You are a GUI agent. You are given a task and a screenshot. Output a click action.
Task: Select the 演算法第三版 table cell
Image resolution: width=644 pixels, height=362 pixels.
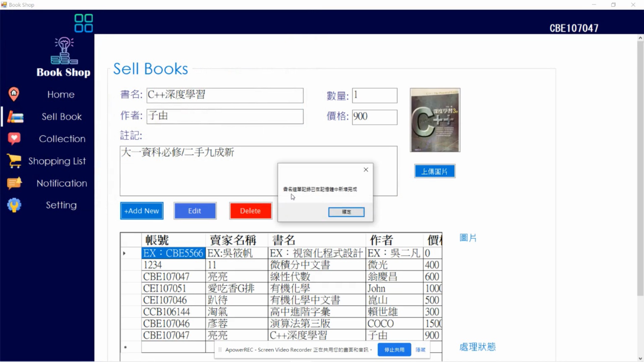317,323
